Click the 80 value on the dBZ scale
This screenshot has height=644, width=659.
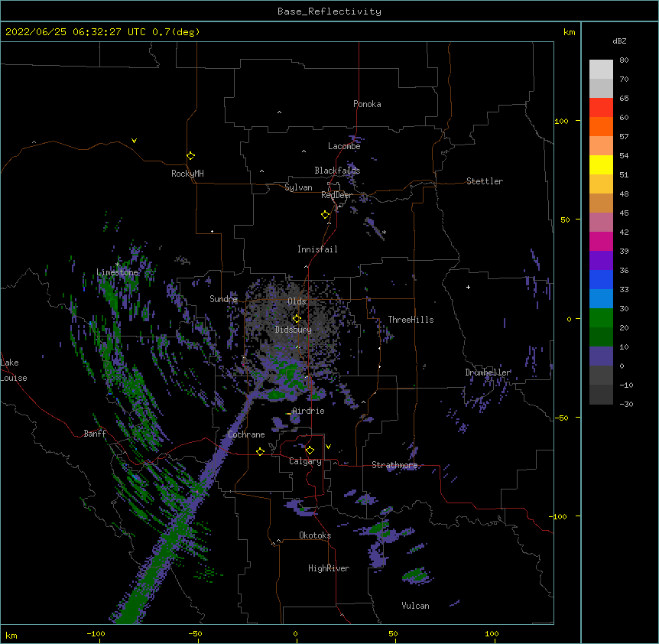click(x=624, y=60)
